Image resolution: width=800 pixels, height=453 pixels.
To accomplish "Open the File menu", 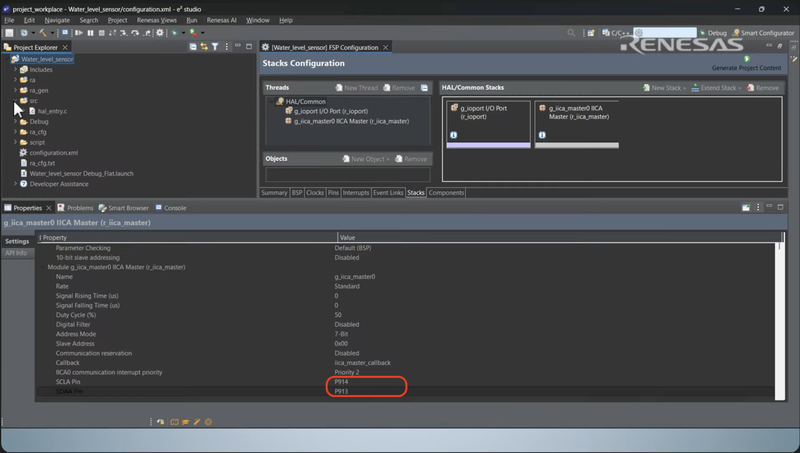I will 9,20.
